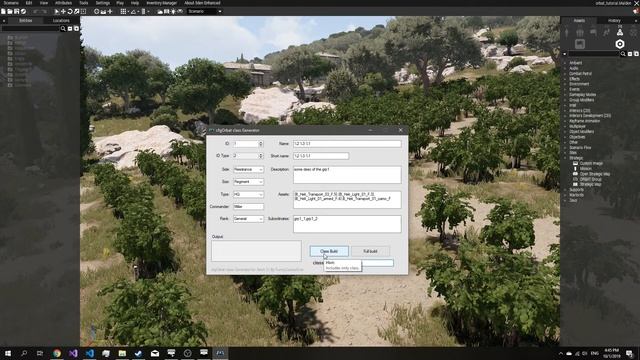Switch to the History tab
640x360 pixels.
click(614, 20)
